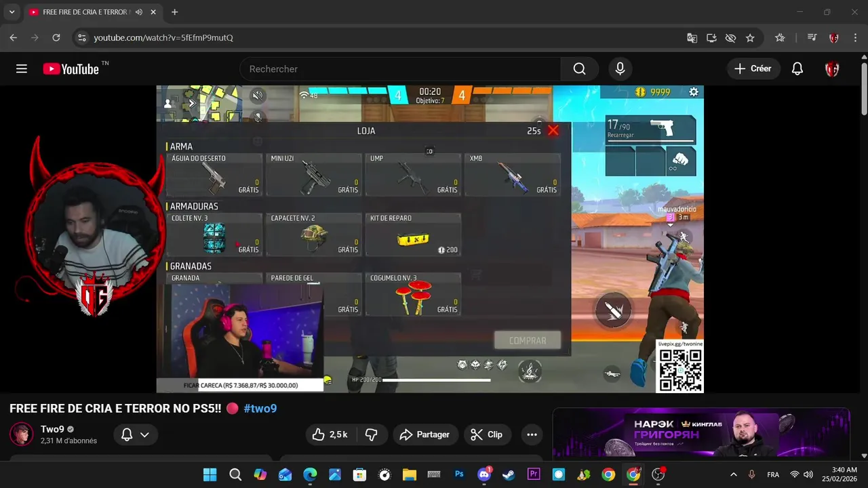Click the scrollbar down arrow
Image resolution: width=868 pixels, height=488 pixels.
click(864, 456)
